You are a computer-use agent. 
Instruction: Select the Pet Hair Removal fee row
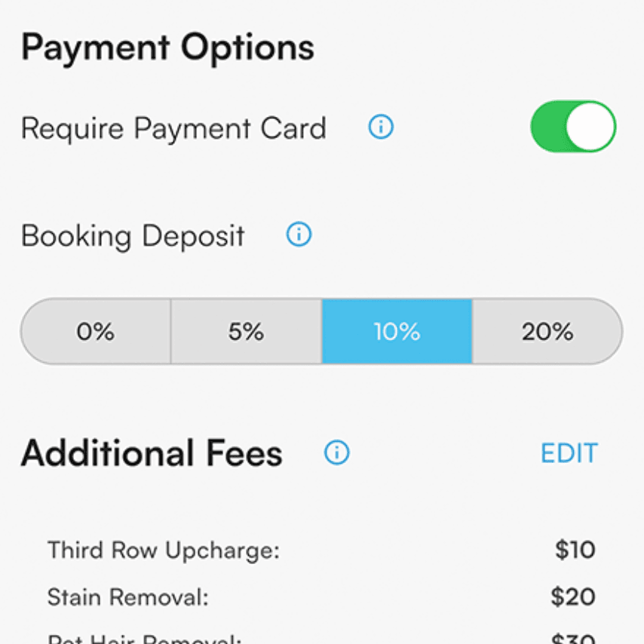[321, 638]
